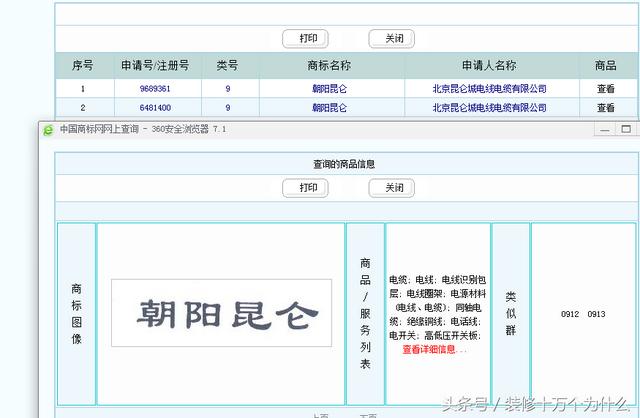
Task: Click 查看 in row 1 of the results table
Action: [606, 89]
